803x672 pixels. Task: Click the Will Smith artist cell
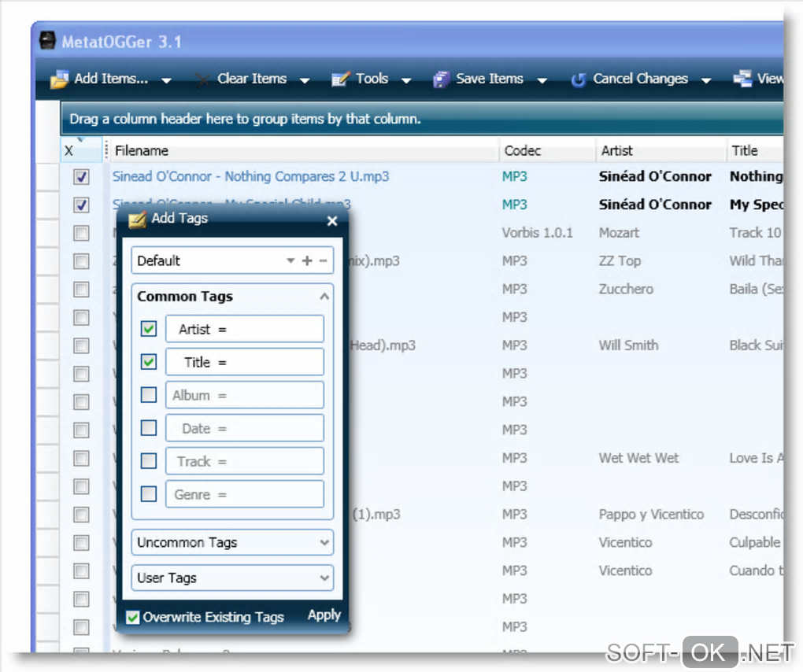click(628, 345)
